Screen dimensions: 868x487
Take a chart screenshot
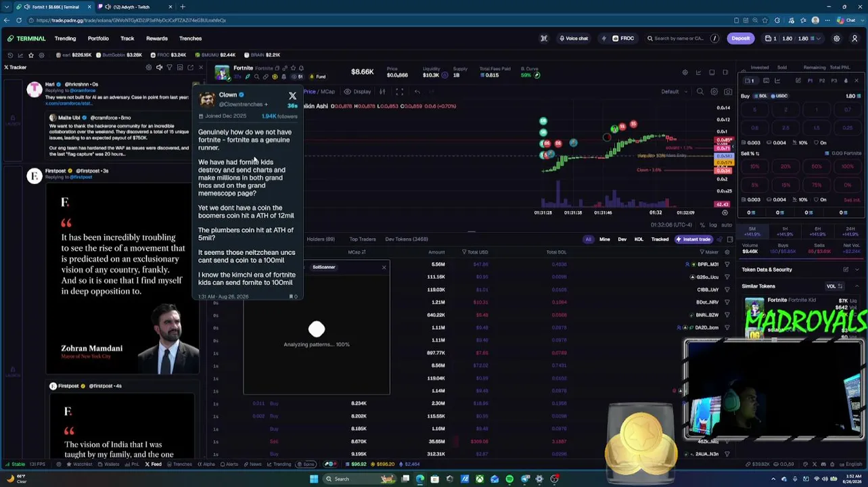point(728,91)
